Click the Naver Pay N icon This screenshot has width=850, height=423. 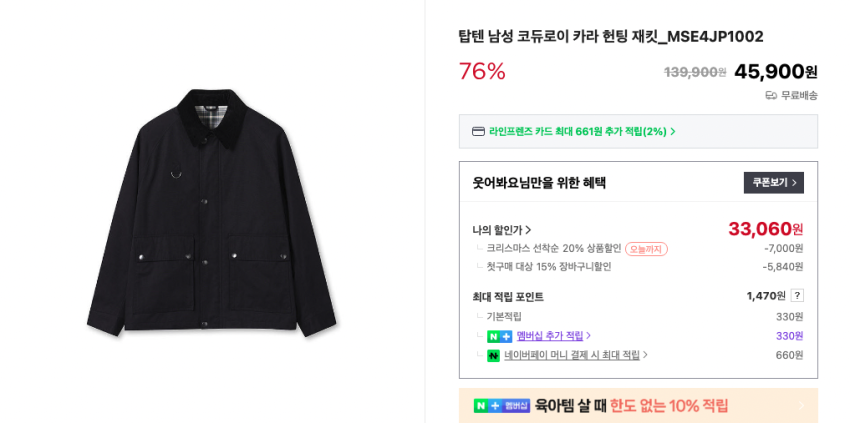click(493, 355)
